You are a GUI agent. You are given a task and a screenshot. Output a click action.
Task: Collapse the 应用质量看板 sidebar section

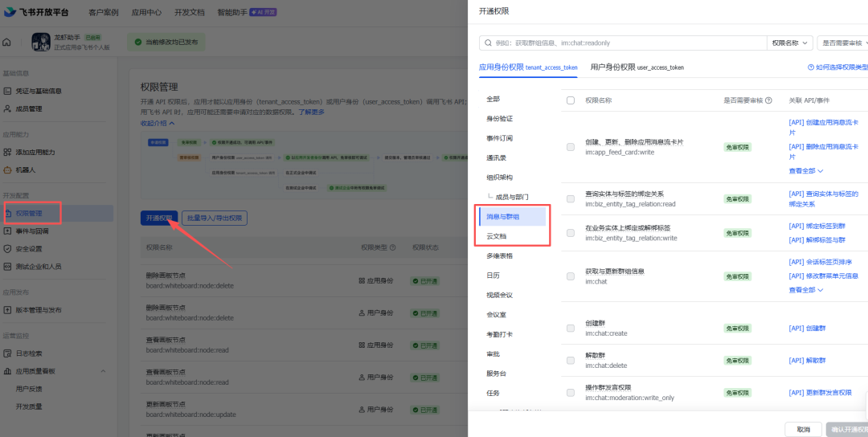pos(103,371)
